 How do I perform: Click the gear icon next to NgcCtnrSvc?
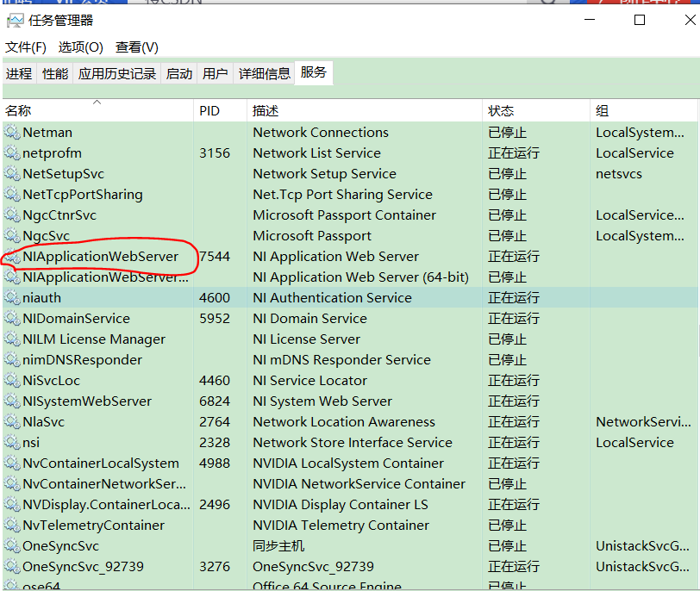12,215
